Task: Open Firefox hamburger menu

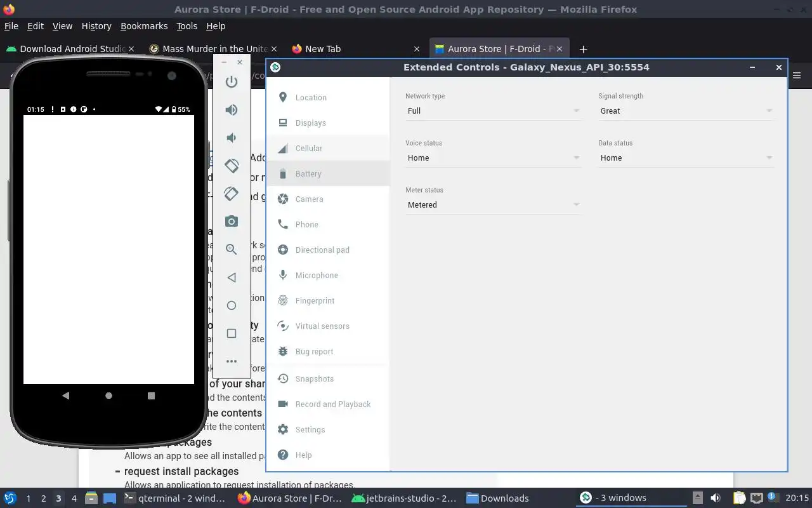Action: point(797,75)
